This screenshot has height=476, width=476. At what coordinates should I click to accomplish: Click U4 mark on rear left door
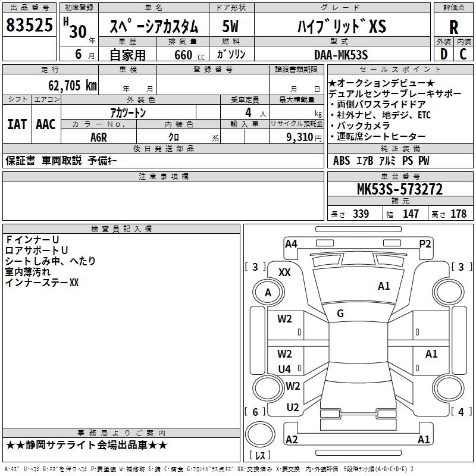click(284, 369)
